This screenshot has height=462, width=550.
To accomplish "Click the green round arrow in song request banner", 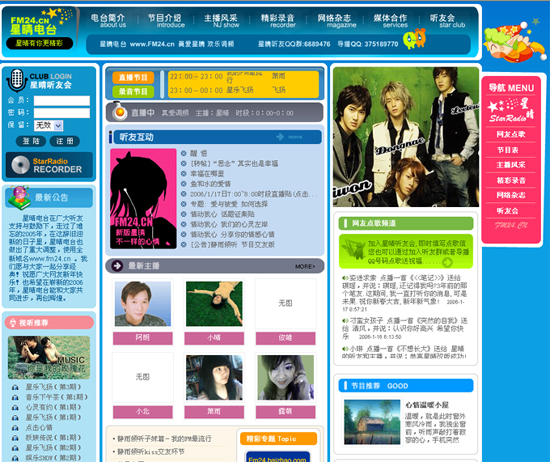I will pos(447,262).
